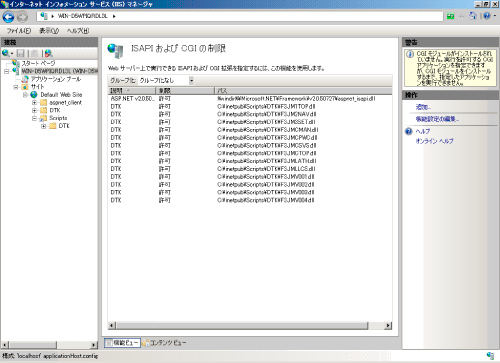Open the ヘルプ link in the Actions pane
Screen dimensions: 500x363
point(423,131)
